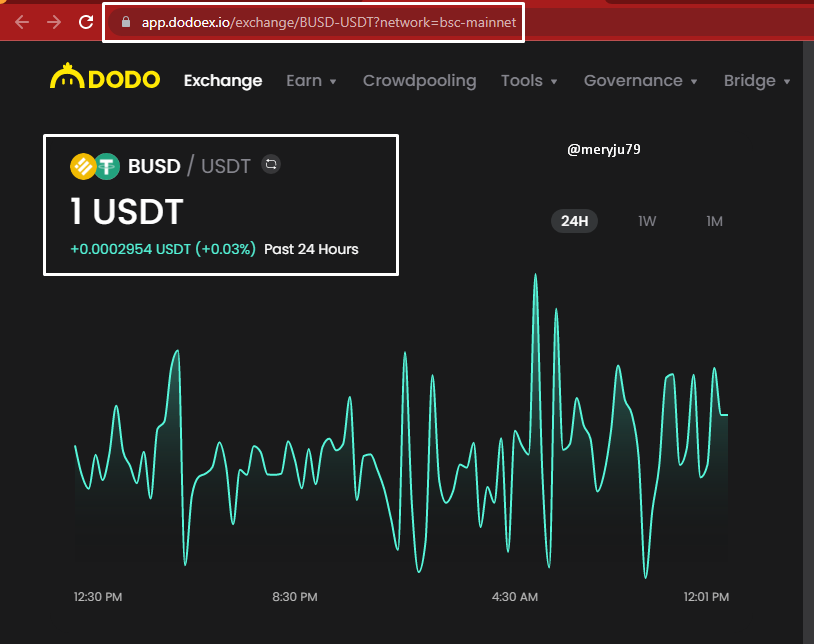Expand the Earn menu

311,80
